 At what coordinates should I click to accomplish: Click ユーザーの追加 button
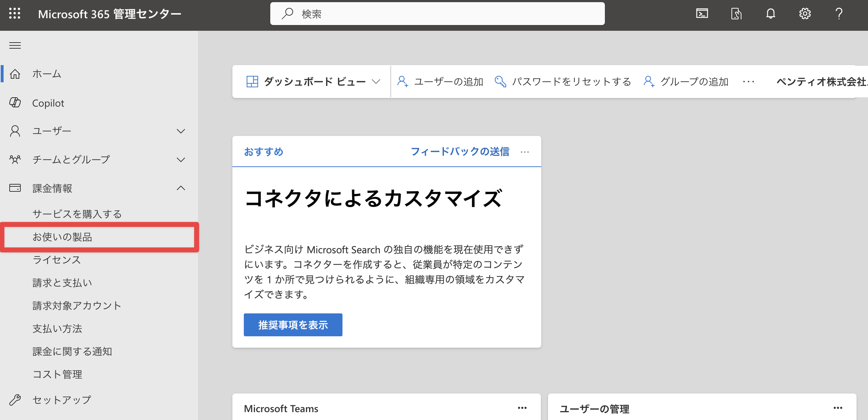point(440,82)
